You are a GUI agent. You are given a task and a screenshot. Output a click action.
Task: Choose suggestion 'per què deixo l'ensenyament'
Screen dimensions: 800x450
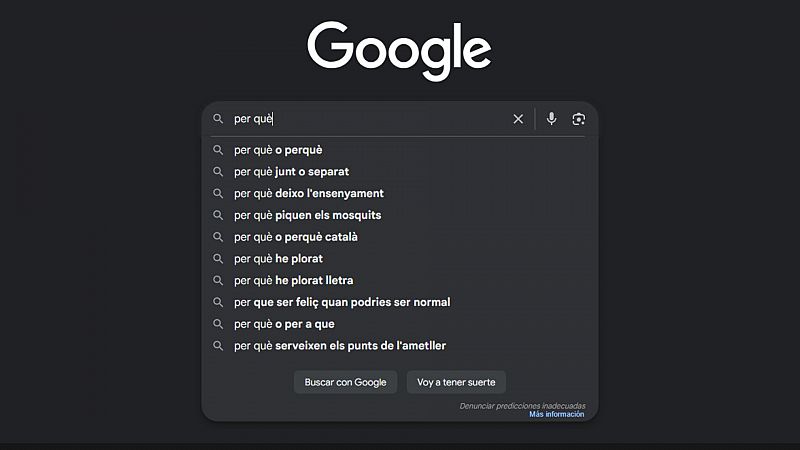click(x=308, y=193)
